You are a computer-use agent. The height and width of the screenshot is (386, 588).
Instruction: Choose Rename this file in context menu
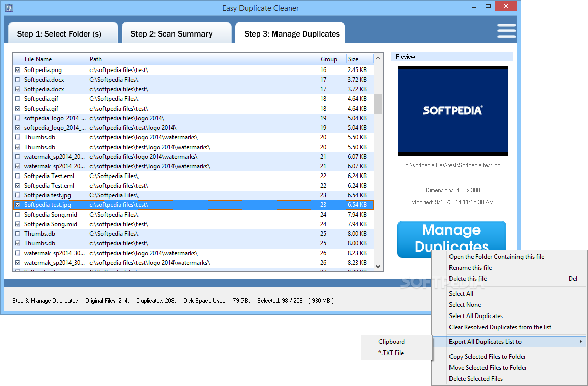pyautogui.click(x=509, y=268)
